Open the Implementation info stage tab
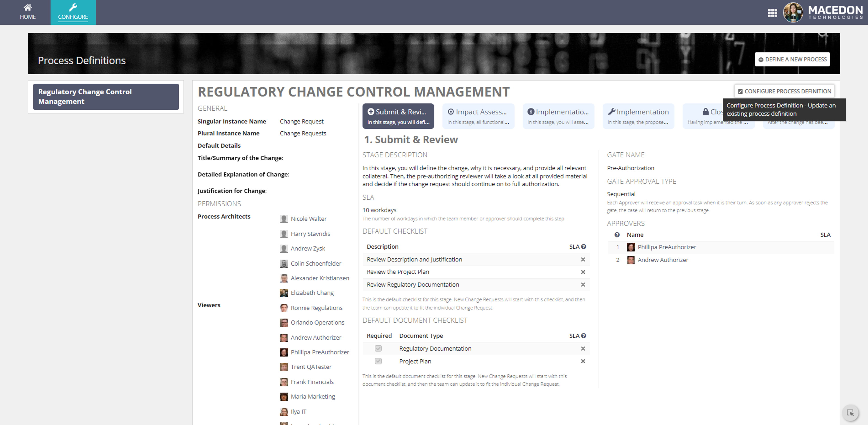Viewport: 868px width, 425px height. (558, 116)
